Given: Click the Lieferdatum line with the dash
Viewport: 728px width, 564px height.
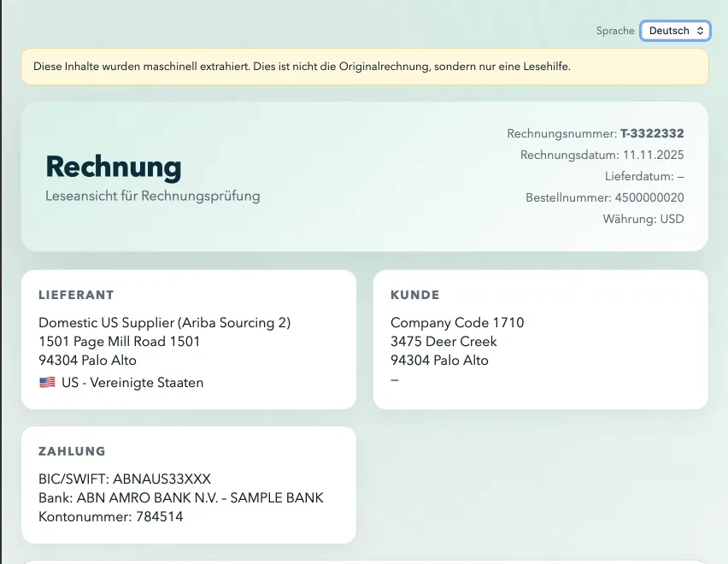Looking at the screenshot, I should click(x=644, y=176).
